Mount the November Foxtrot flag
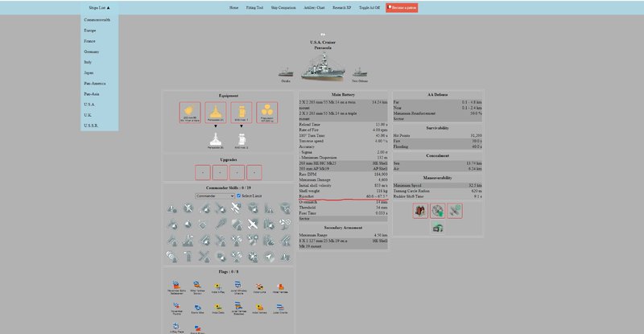 coord(176,308)
